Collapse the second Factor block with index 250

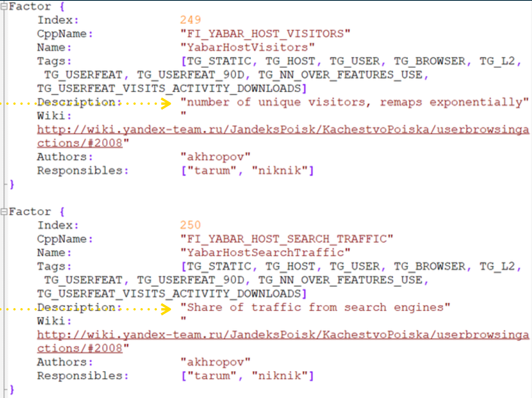tap(4, 212)
